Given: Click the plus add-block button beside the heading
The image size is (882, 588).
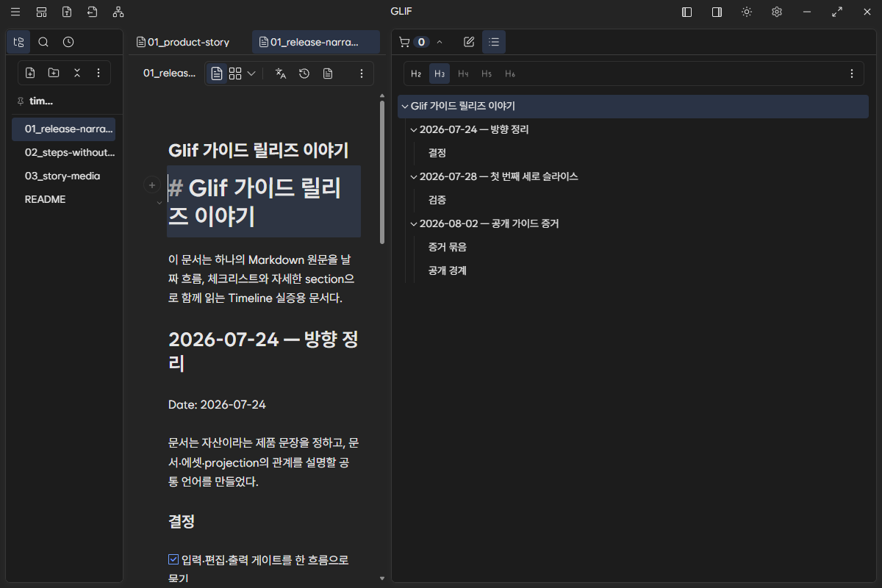Looking at the screenshot, I should coord(151,185).
